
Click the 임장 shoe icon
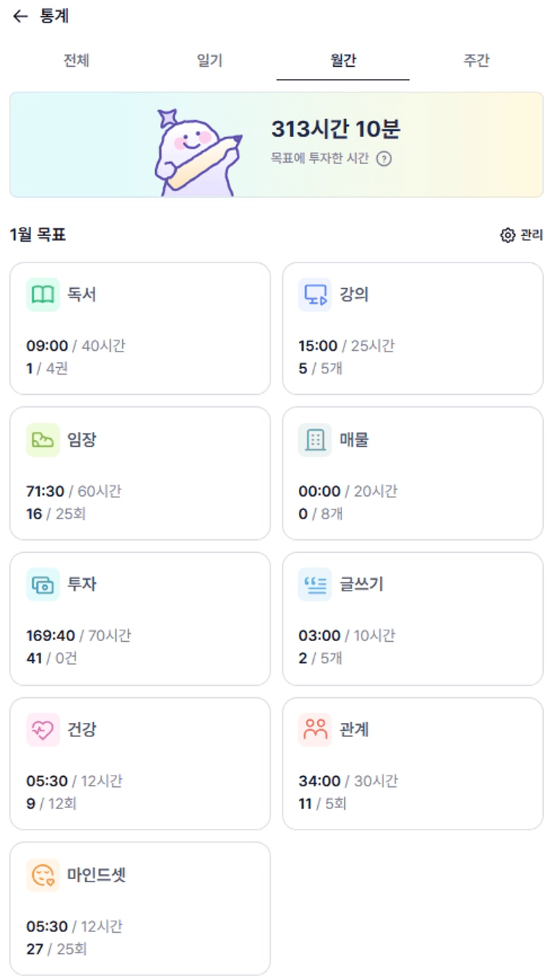tap(43, 440)
